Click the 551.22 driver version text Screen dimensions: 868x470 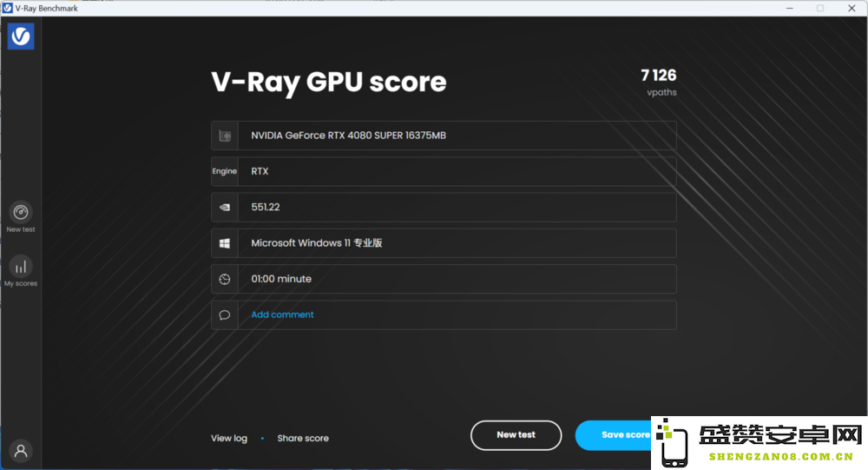[265, 208]
